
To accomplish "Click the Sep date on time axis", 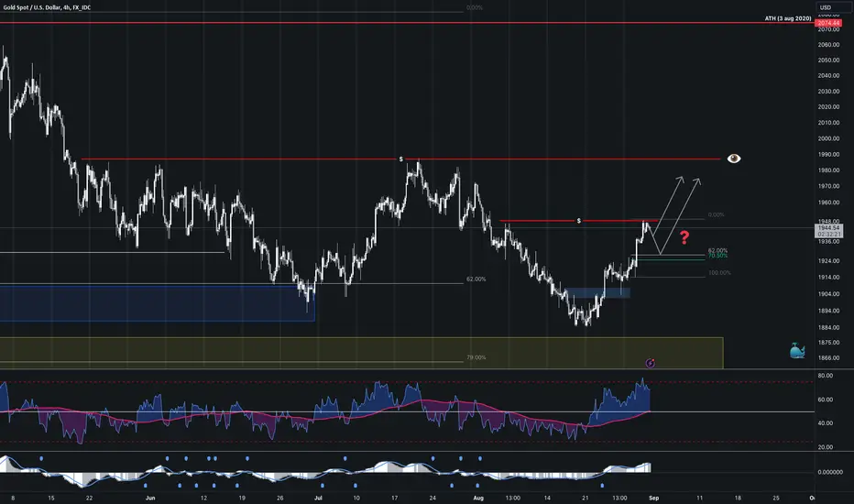I will 653,498.
